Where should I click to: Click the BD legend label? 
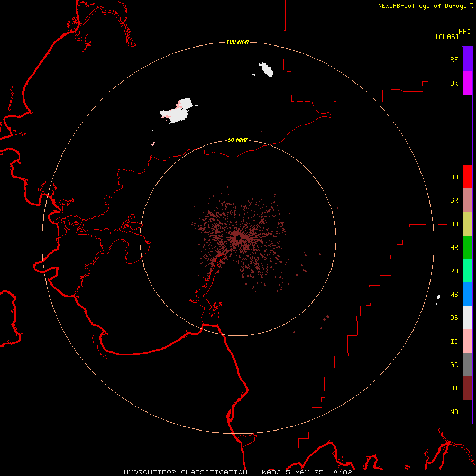click(x=454, y=224)
